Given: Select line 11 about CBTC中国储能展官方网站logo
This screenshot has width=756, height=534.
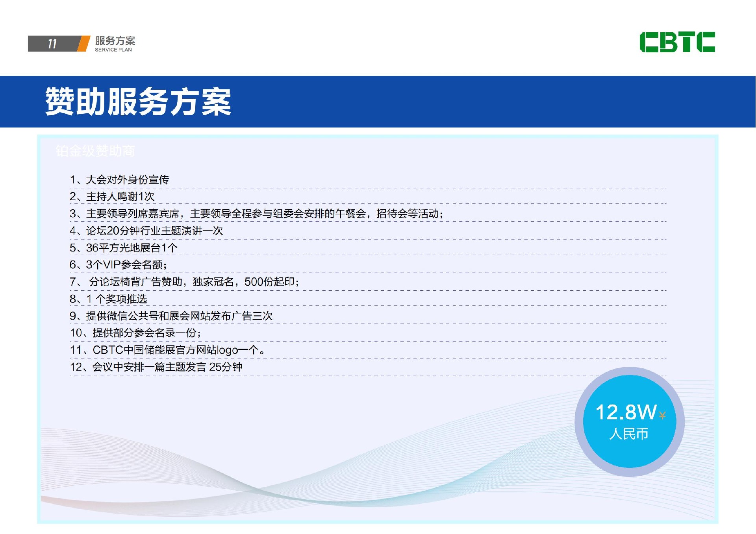Looking at the screenshot, I should pos(167,350).
